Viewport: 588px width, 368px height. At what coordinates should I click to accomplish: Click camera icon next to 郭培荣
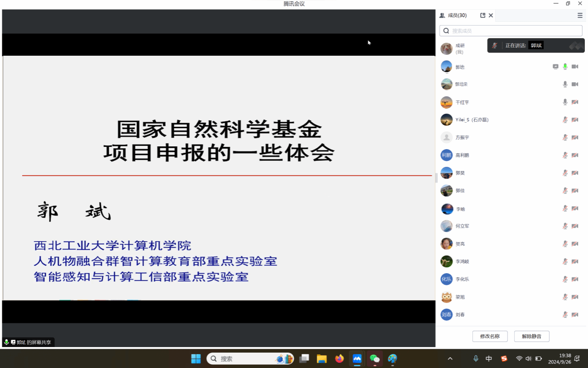[575, 84]
